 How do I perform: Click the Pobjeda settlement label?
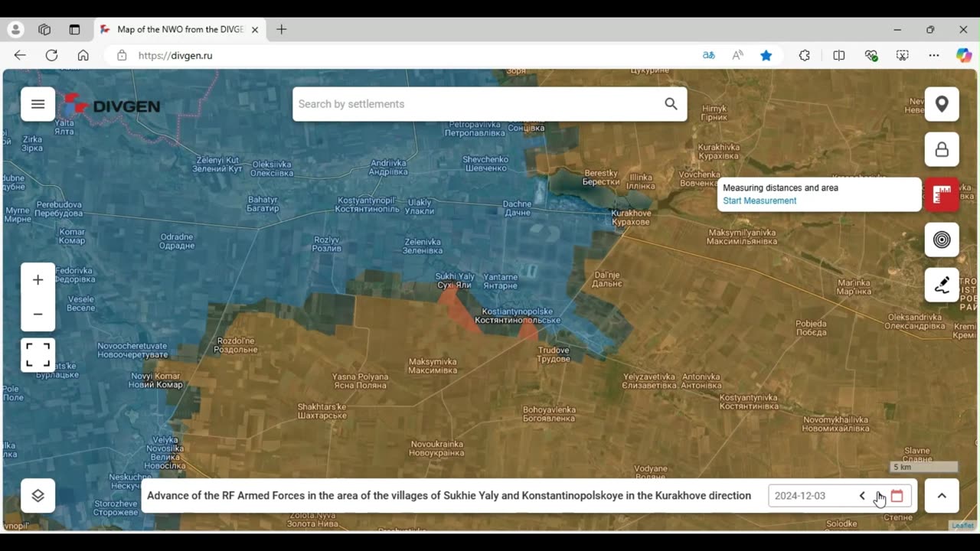point(811,328)
